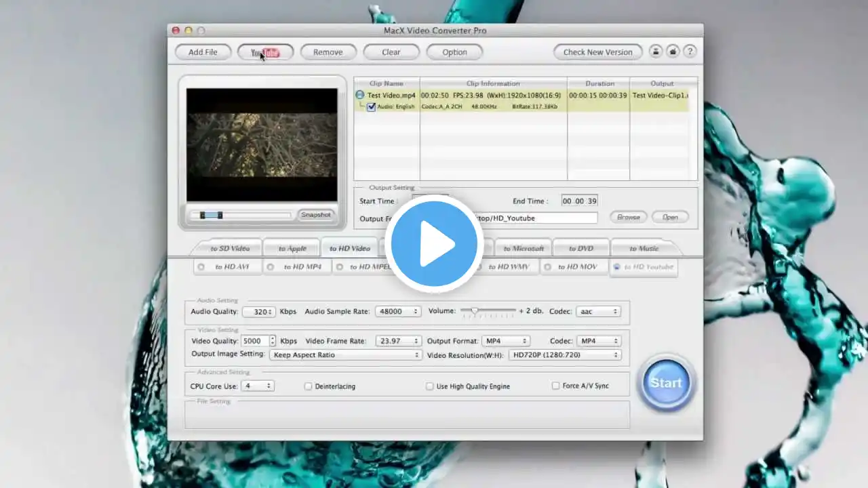Open the Output Format dropdown
The image size is (868, 488).
point(506,341)
